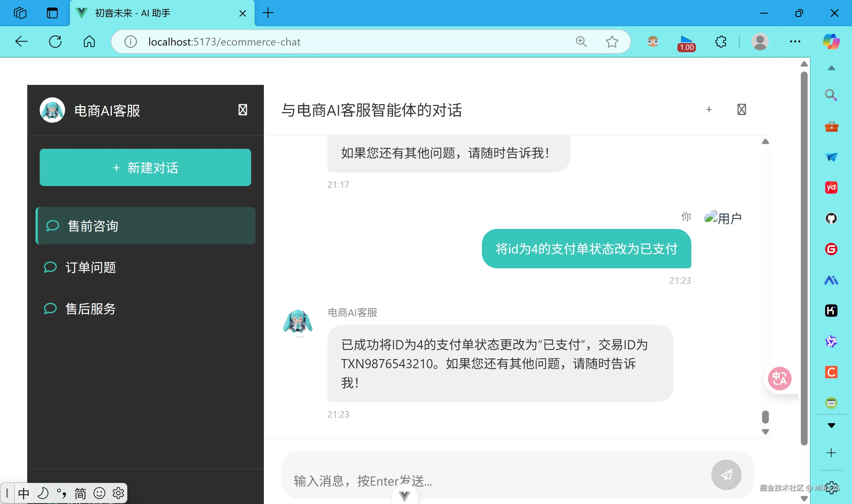Collapse the chat list beside 电商AI客服
Image resolution: width=852 pixels, height=504 pixels.
243,110
